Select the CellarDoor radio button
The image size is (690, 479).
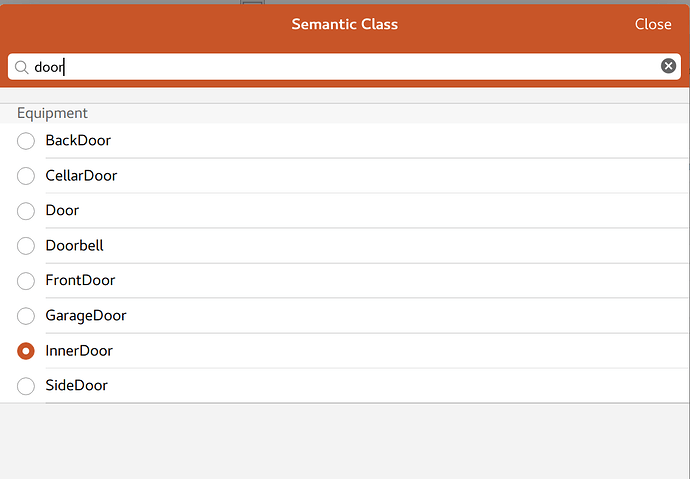tap(26, 176)
